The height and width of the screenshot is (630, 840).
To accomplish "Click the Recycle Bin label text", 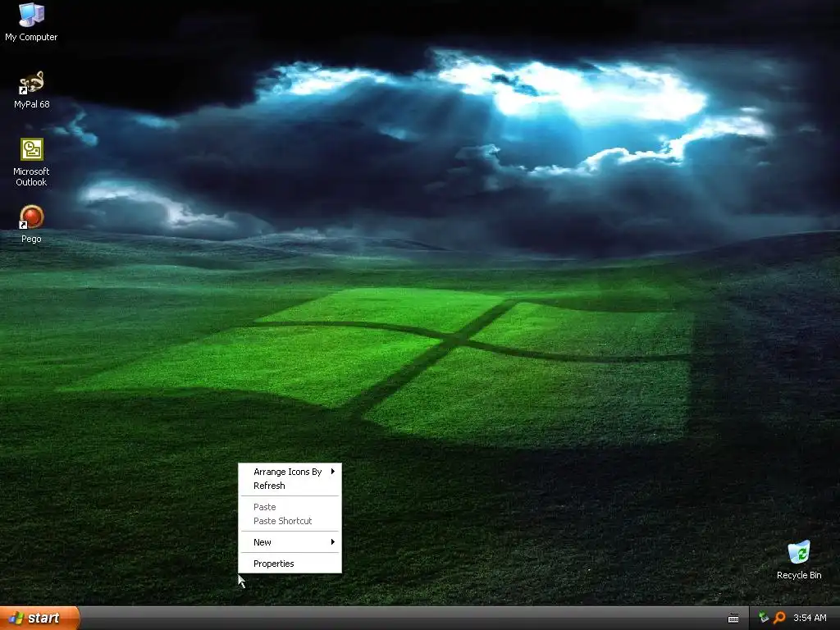I will click(799, 575).
